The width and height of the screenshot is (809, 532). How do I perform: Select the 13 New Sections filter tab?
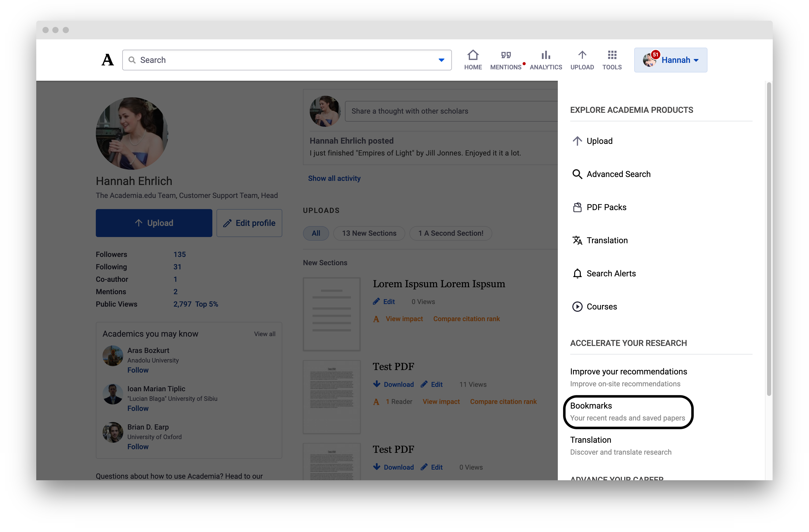[x=369, y=233]
